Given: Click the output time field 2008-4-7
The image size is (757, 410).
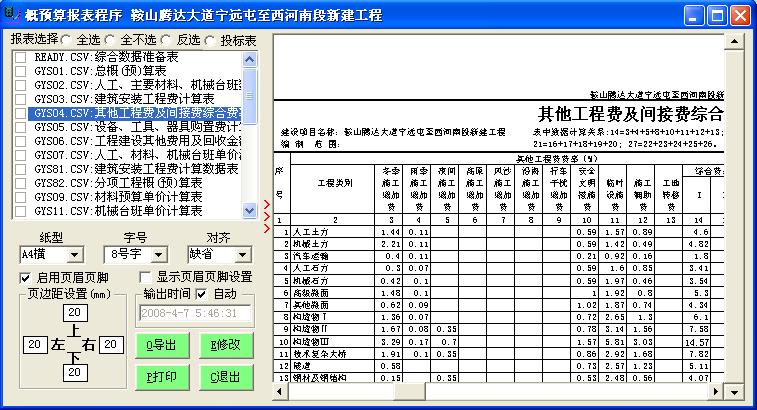Looking at the screenshot, I should pyautogui.click(x=195, y=313).
